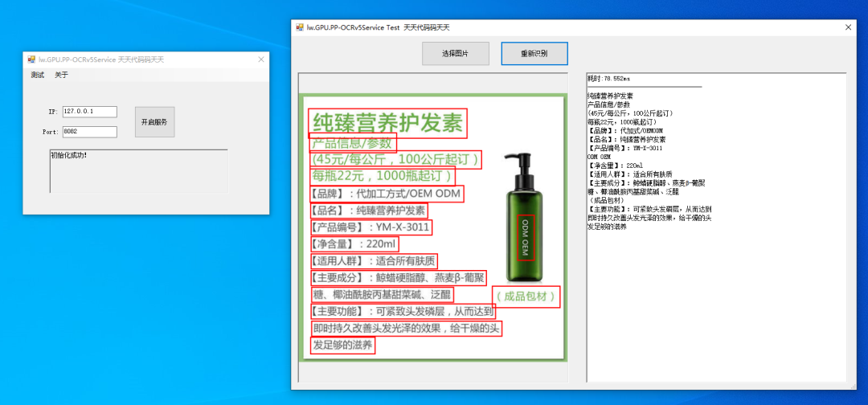Click 即时持久改善头发光泽的效果 line in the image
Viewport: 868px width, 405px height.
point(406,329)
